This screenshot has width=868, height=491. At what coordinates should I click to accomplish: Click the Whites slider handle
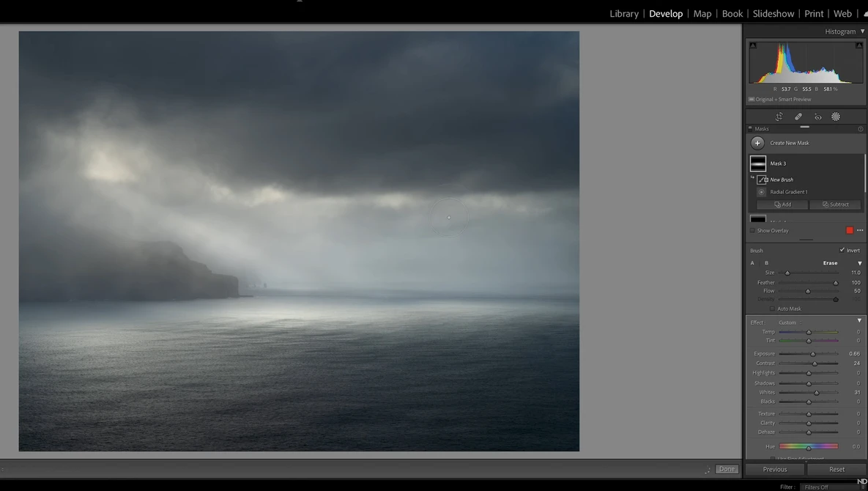pos(817,393)
